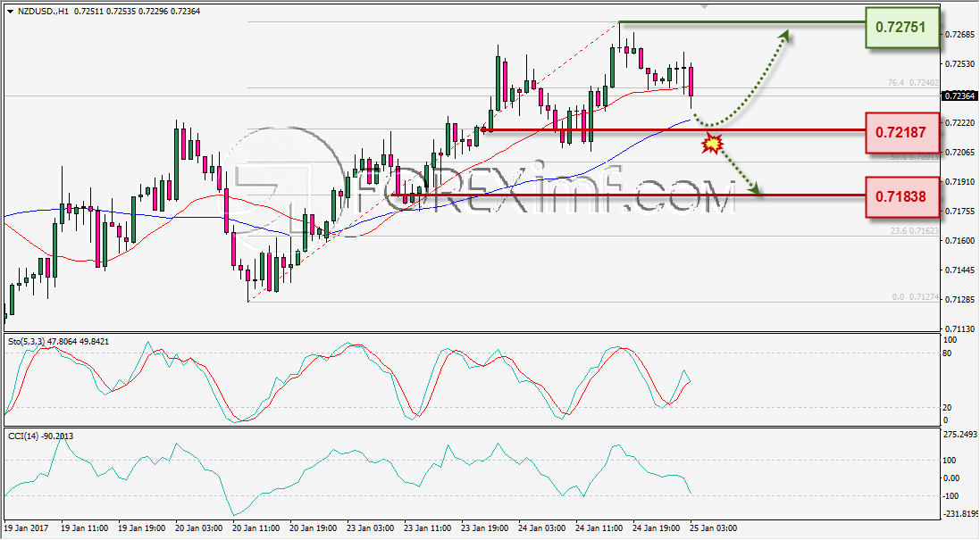
Task: Click Fibonacci level label 0.0 0.71274
Action: click(x=916, y=297)
